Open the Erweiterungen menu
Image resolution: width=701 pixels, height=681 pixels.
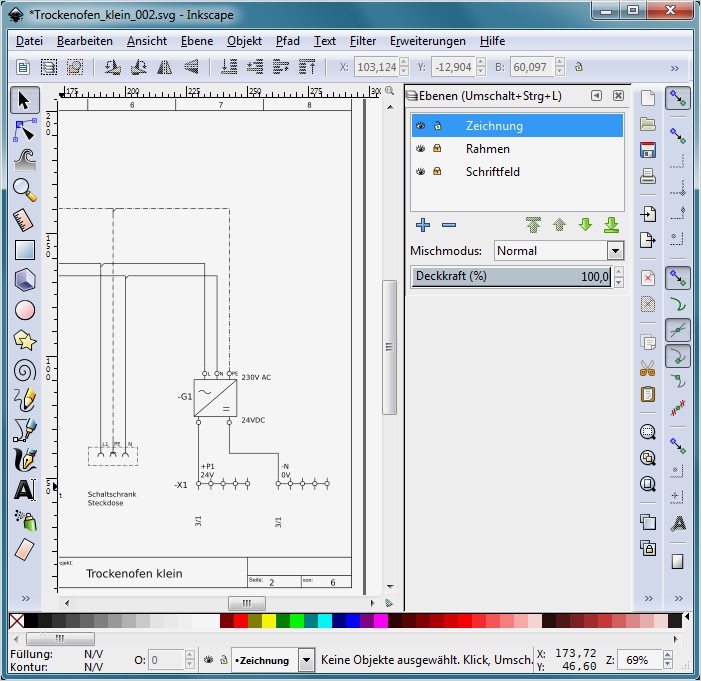click(427, 41)
